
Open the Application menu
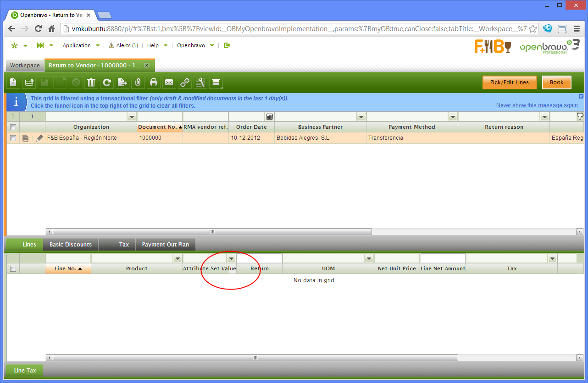pos(81,45)
